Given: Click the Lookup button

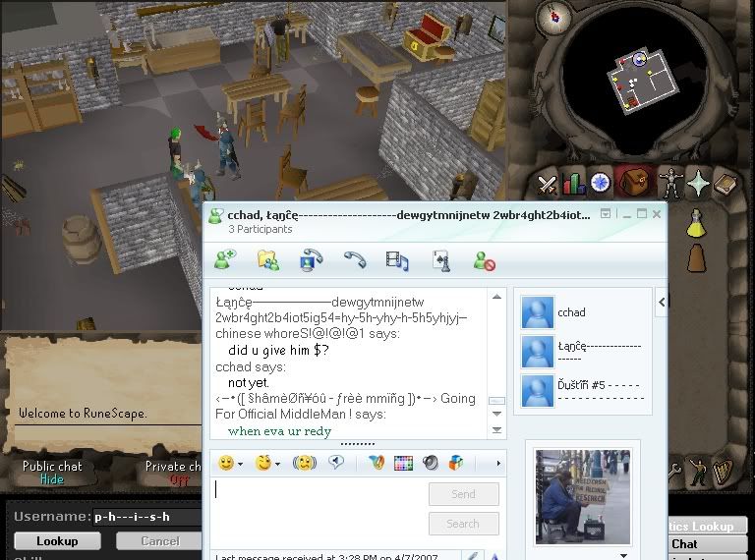Looking at the screenshot, I should click(57, 540).
